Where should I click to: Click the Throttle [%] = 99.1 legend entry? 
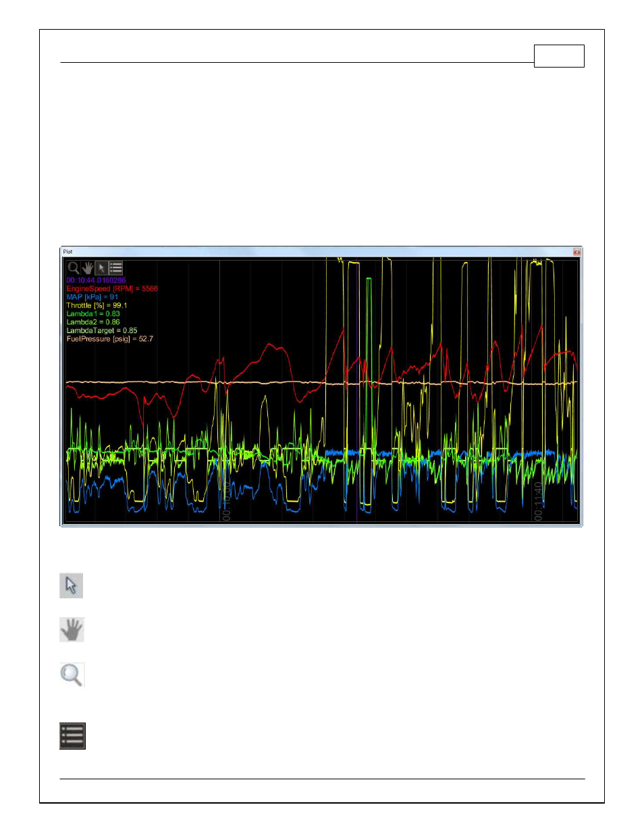pyautogui.click(x=97, y=305)
